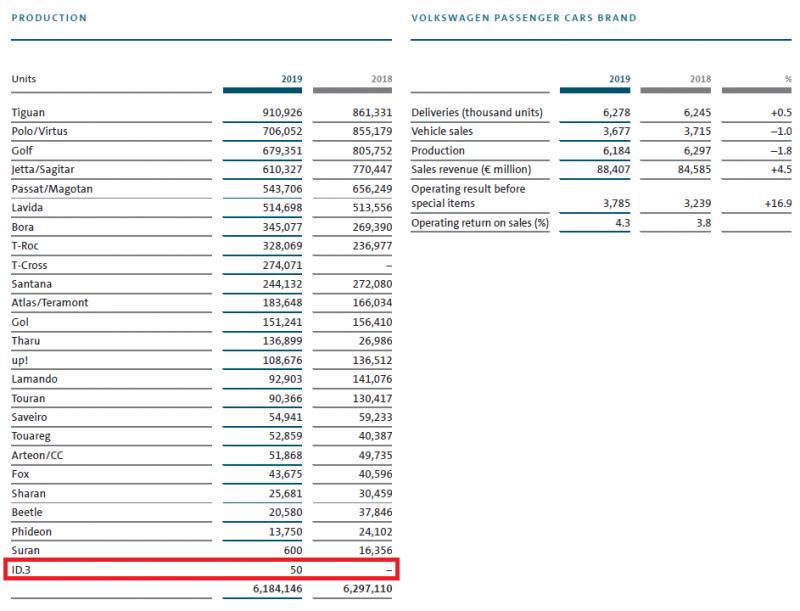Viewport: 800px width, 611px height.
Task: Click the Lamando row label
Action: (34, 379)
